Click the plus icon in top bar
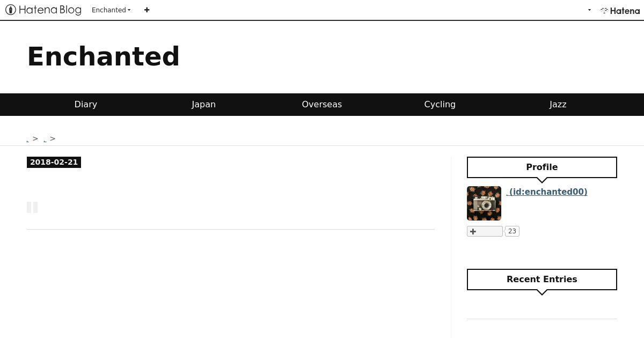The width and height of the screenshot is (644, 338). click(x=147, y=10)
